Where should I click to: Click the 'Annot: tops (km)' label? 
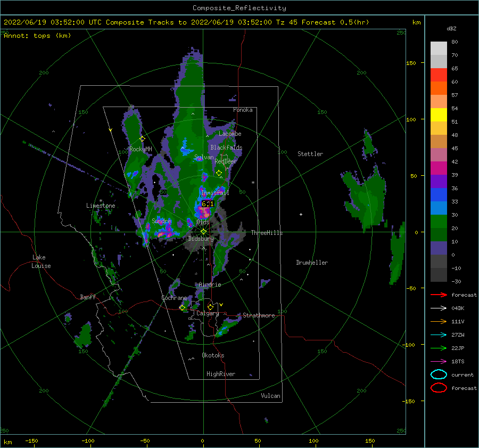pos(37,36)
